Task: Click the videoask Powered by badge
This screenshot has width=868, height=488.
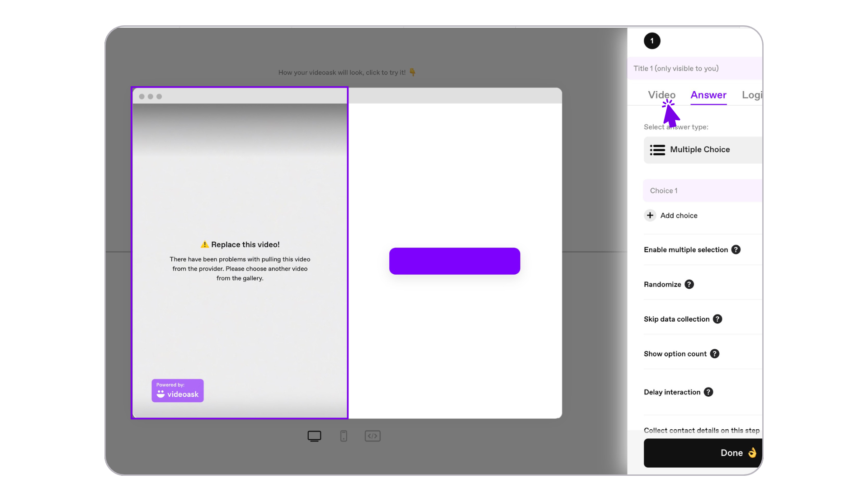Action: click(178, 390)
